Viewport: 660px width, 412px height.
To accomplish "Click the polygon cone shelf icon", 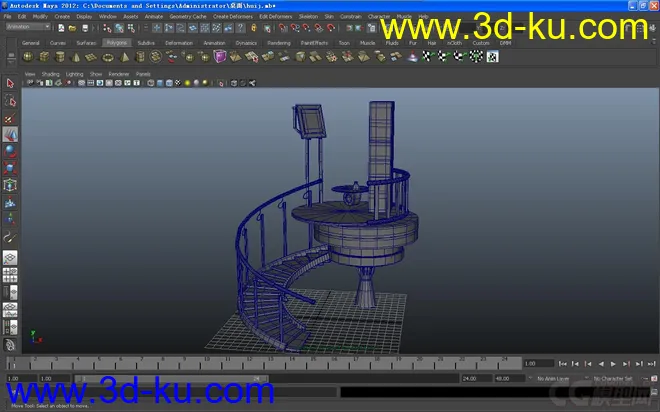I will click(x=74, y=57).
